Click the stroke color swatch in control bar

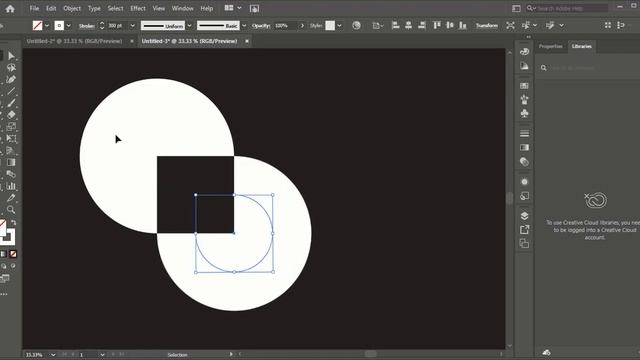click(x=59, y=26)
